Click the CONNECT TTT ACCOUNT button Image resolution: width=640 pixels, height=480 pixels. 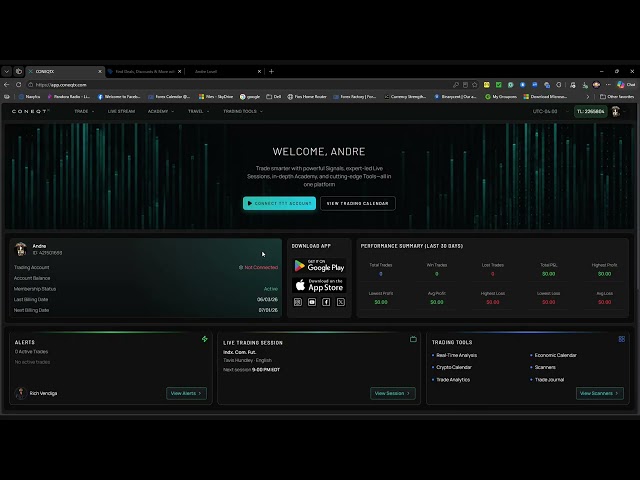click(279, 203)
